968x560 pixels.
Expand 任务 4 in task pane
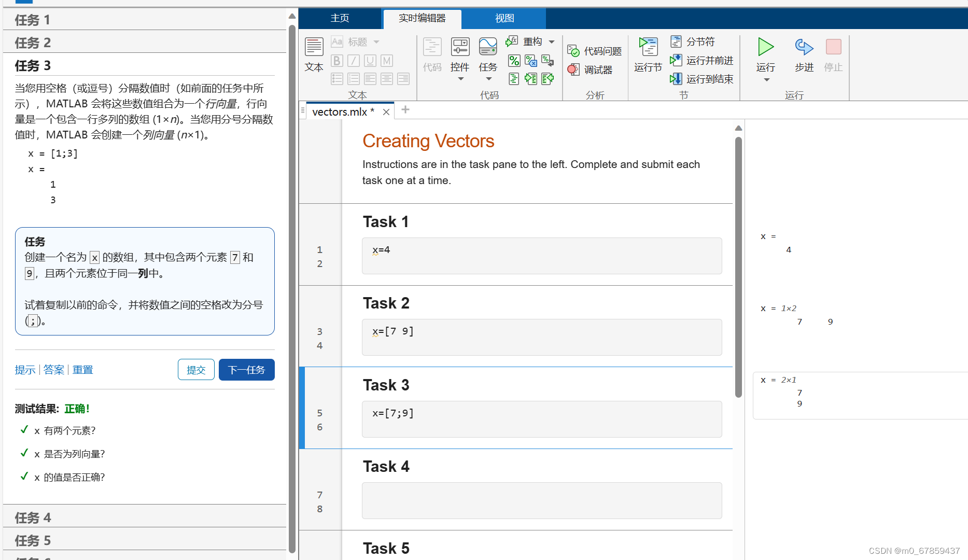point(145,517)
